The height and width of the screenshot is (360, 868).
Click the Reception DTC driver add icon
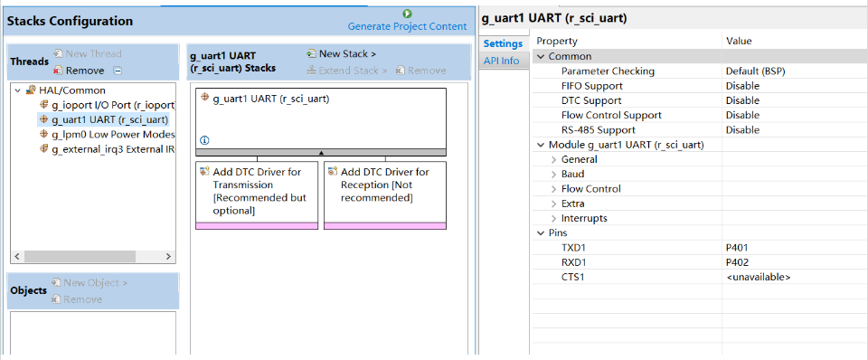[332, 171]
